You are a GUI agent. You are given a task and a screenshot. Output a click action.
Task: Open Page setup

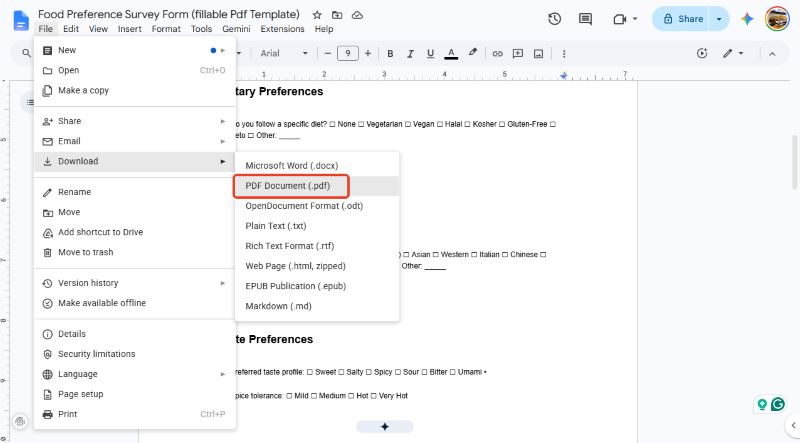tap(135, 394)
